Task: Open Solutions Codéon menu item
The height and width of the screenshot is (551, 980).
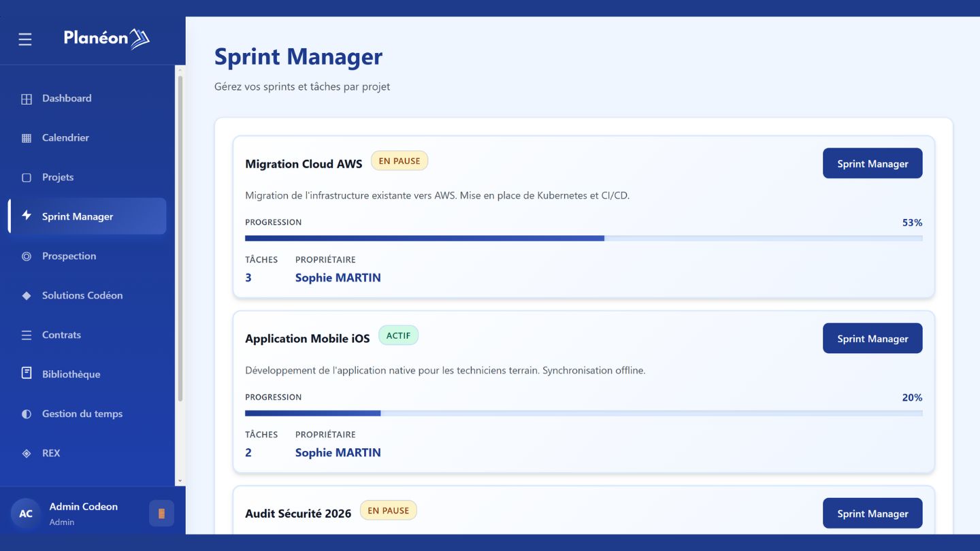Action: pos(87,295)
